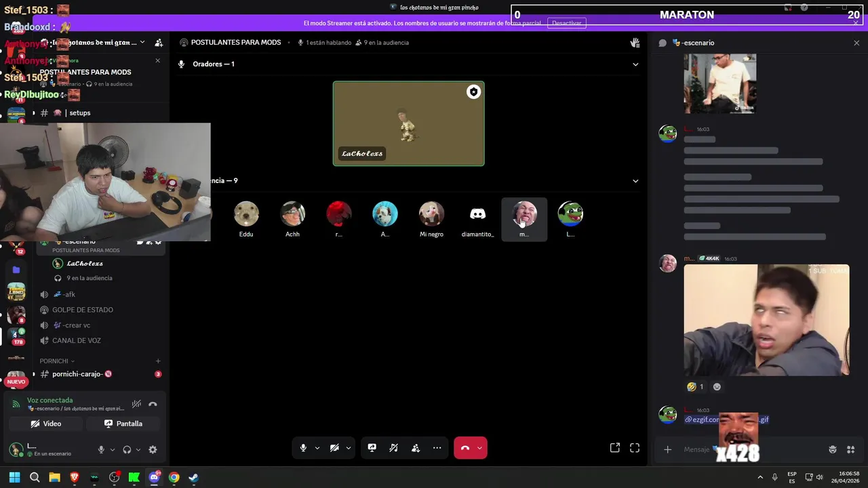868x488 pixels.
Task: Open the emoji picker in chat
Action: 833,449
